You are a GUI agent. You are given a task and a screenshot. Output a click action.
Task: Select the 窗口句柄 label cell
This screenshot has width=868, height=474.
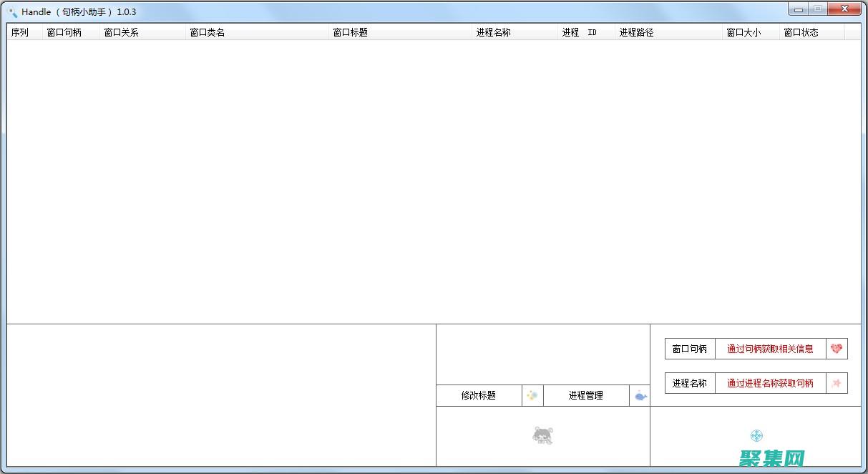690,349
